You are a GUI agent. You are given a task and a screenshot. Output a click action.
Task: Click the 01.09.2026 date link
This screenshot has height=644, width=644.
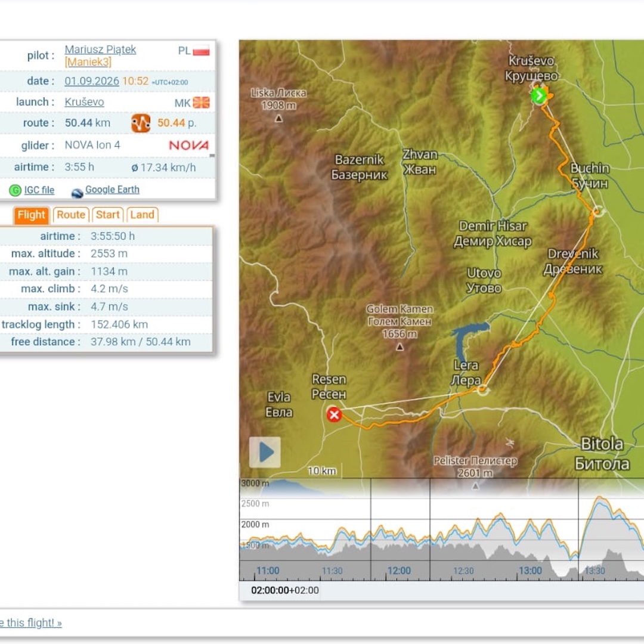tap(92, 81)
